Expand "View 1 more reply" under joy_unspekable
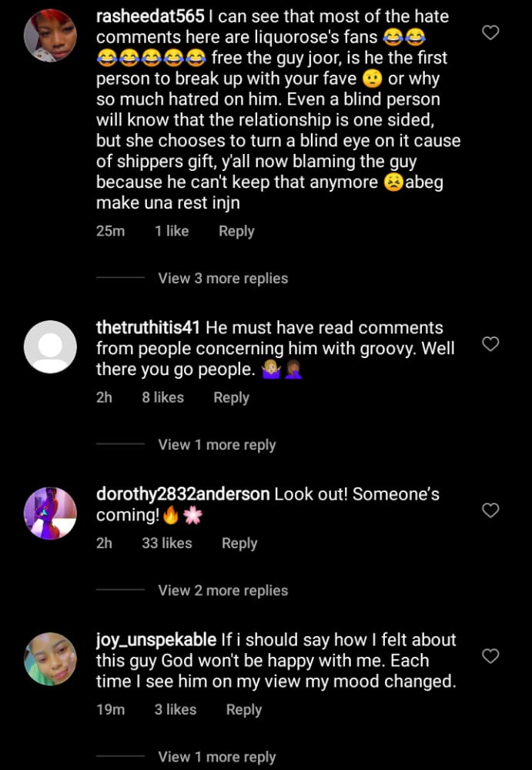 coord(216,757)
